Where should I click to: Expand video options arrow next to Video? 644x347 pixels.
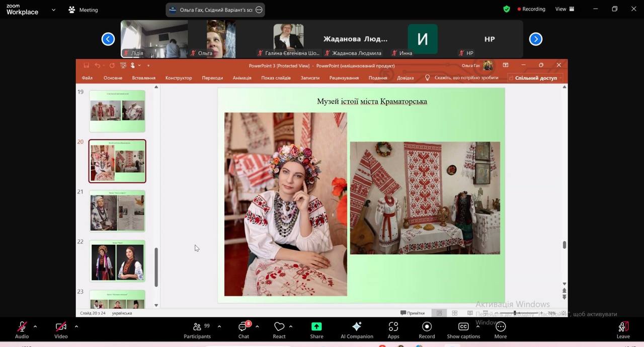click(76, 326)
